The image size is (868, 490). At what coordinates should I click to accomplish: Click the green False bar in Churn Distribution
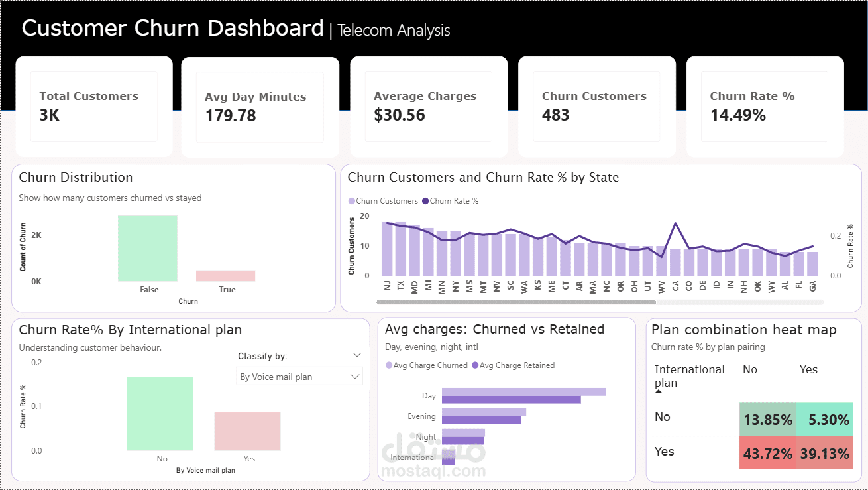[148, 248]
